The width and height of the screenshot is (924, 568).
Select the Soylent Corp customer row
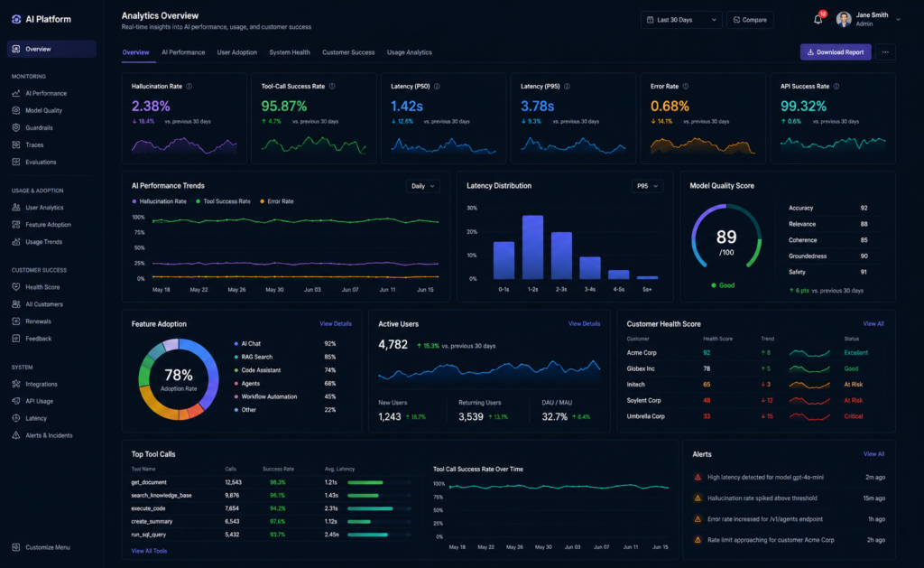pos(755,401)
